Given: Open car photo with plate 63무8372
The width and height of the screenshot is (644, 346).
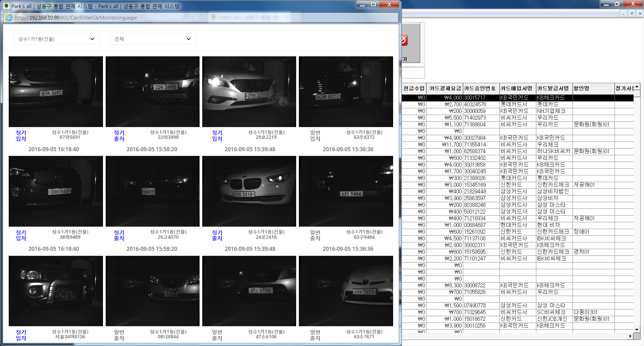Looking at the screenshot, I should pos(346,92).
